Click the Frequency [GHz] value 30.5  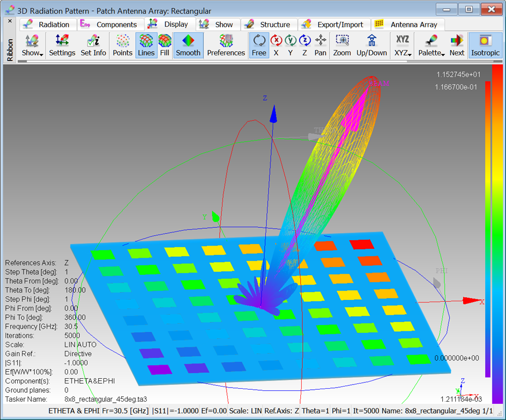pos(71,326)
